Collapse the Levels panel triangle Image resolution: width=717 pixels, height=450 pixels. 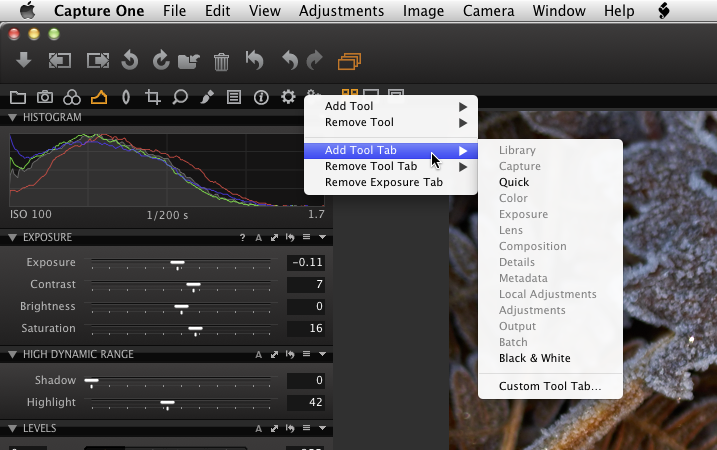pos(12,429)
